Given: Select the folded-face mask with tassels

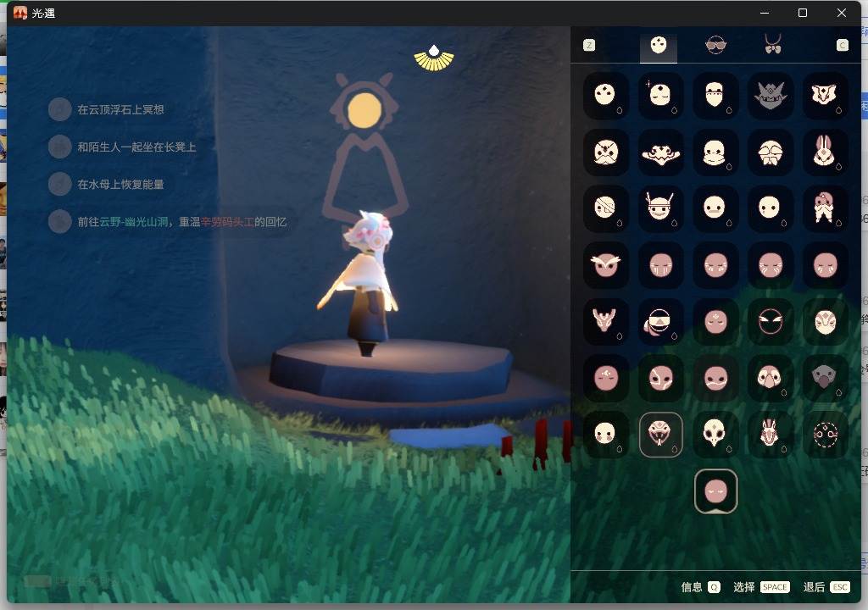Looking at the screenshot, I should [770, 152].
